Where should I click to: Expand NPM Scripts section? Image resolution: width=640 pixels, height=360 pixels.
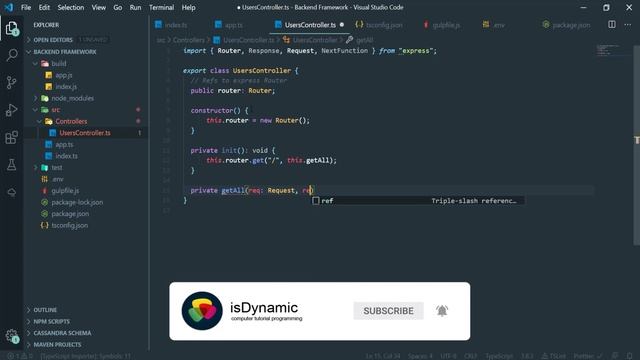click(x=51, y=321)
